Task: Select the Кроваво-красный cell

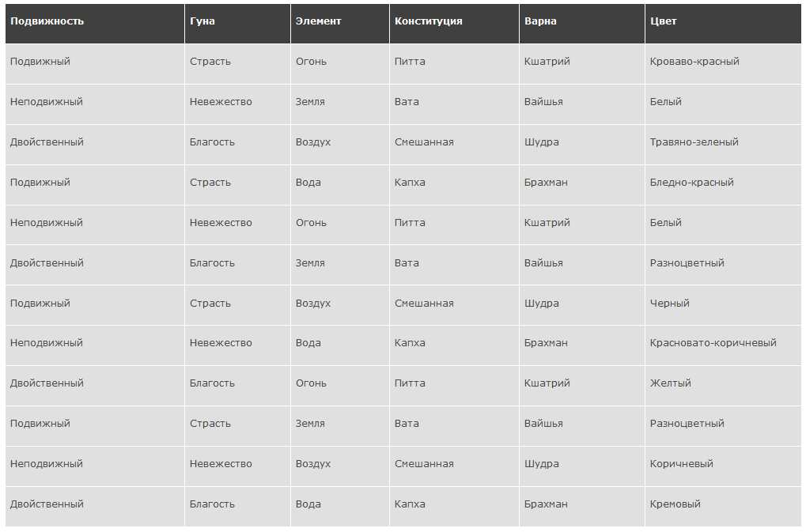Action: 723,64
